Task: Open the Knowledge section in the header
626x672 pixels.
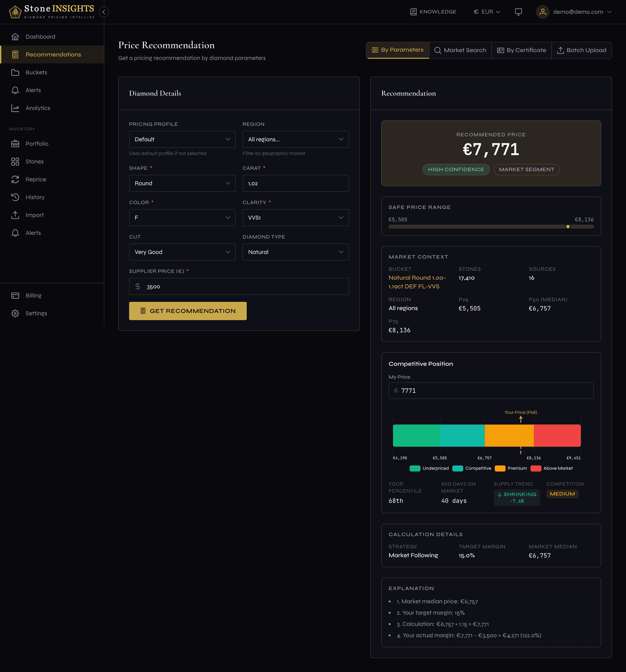Action: click(433, 11)
